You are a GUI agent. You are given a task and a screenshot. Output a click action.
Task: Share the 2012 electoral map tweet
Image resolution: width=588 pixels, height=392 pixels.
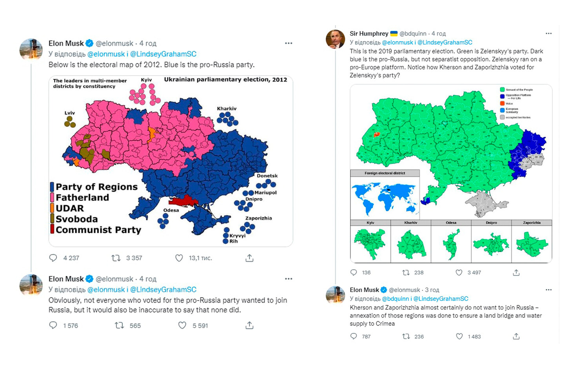[249, 258]
